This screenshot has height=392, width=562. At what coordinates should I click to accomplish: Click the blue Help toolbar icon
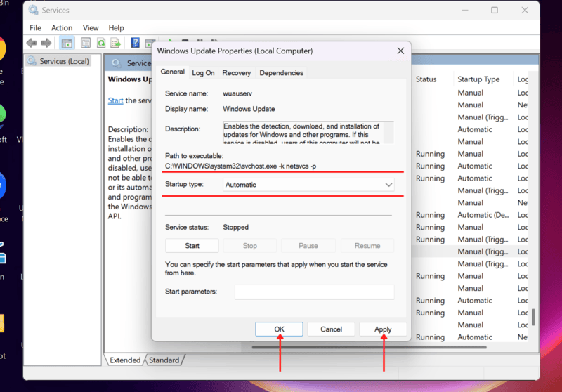click(135, 44)
